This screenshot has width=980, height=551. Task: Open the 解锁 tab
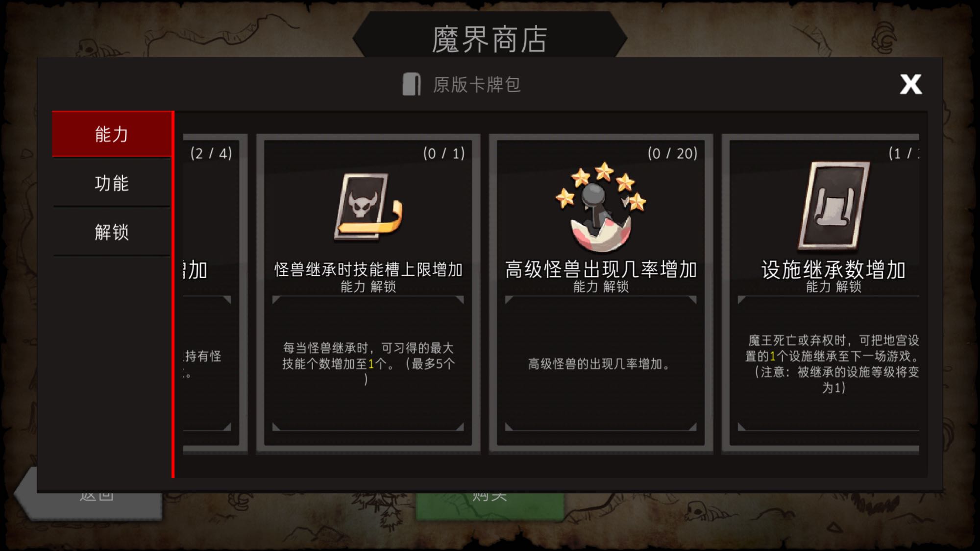point(112,232)
